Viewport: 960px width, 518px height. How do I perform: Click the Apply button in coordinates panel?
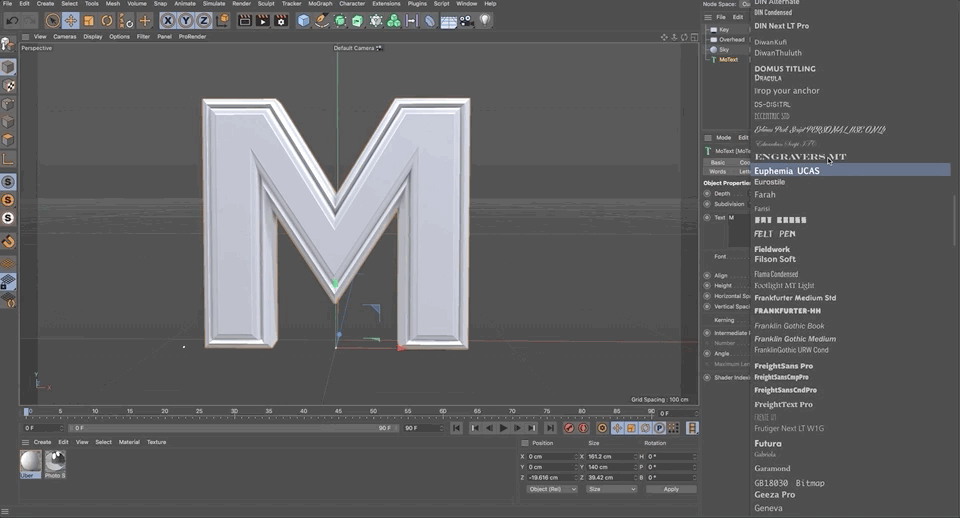[x=670, y=489]
